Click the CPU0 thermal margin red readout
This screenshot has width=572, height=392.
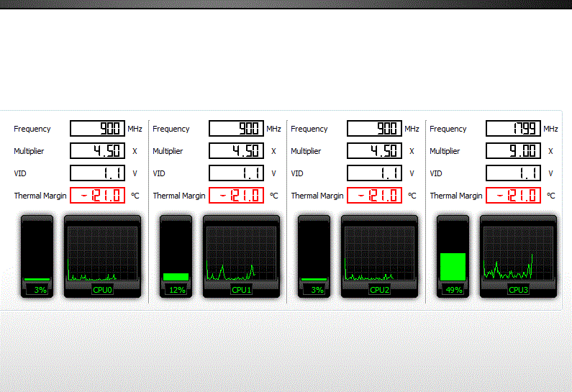click(x=97, y=195)
